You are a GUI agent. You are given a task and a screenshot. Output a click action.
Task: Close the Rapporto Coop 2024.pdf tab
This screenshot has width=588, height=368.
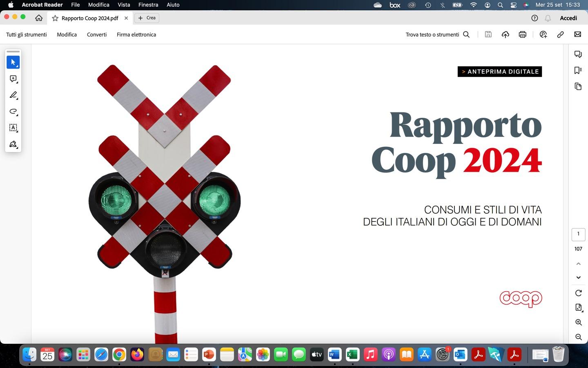(x=126, y=18)
